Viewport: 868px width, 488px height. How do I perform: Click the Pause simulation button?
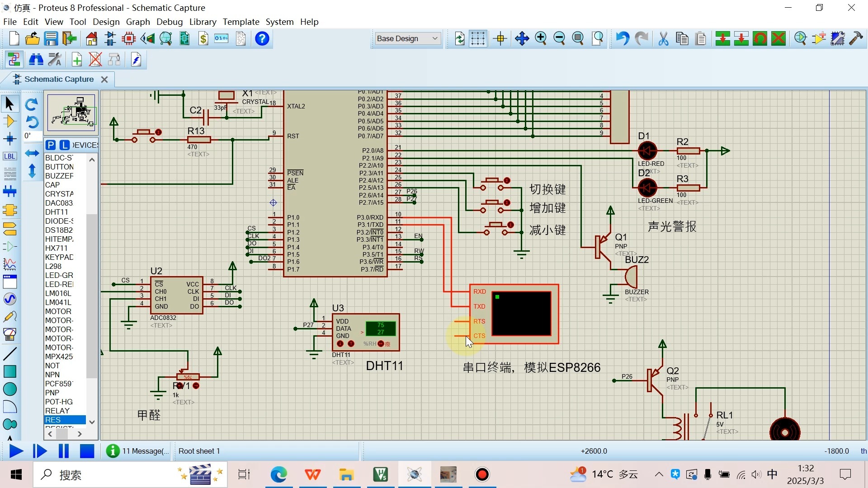pos(64,451)
